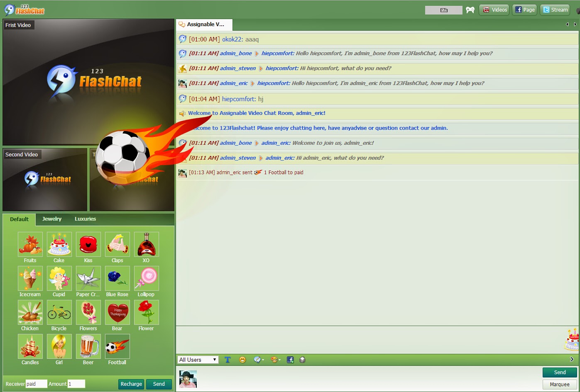Viewport: 580px width, 392px height.
Task: Click hiepcomfort username in the 'hj' message
Action: point(238,99)
